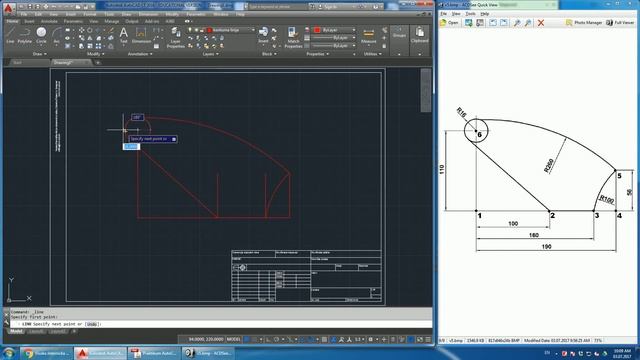This screenshot has width=640, height=360.
Task: Expand the Modify panel dropdown
Action: pyautogui.click(x=96, y=54)
